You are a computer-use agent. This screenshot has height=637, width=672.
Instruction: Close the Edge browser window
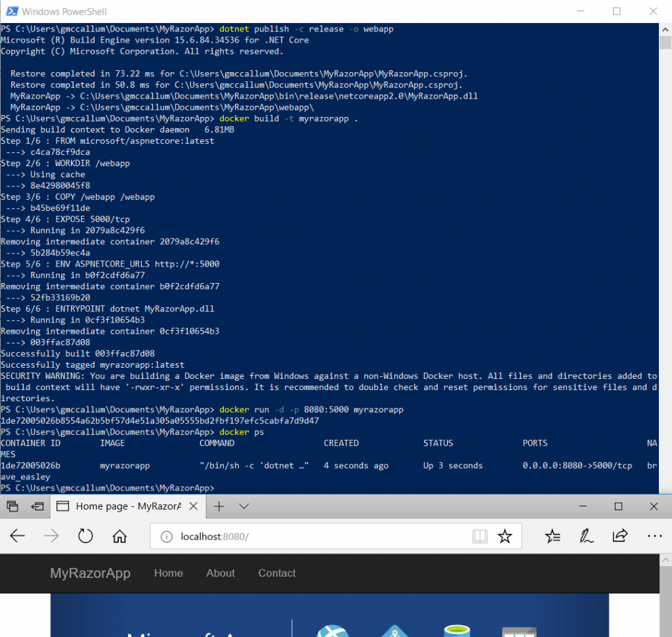point(654,506)
